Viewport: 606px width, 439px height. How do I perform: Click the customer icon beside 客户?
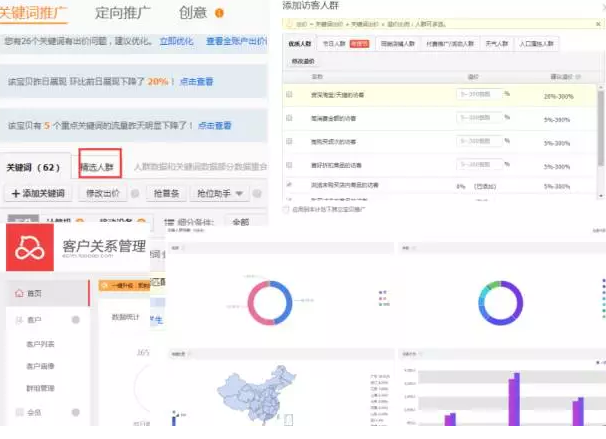(17, 320)
